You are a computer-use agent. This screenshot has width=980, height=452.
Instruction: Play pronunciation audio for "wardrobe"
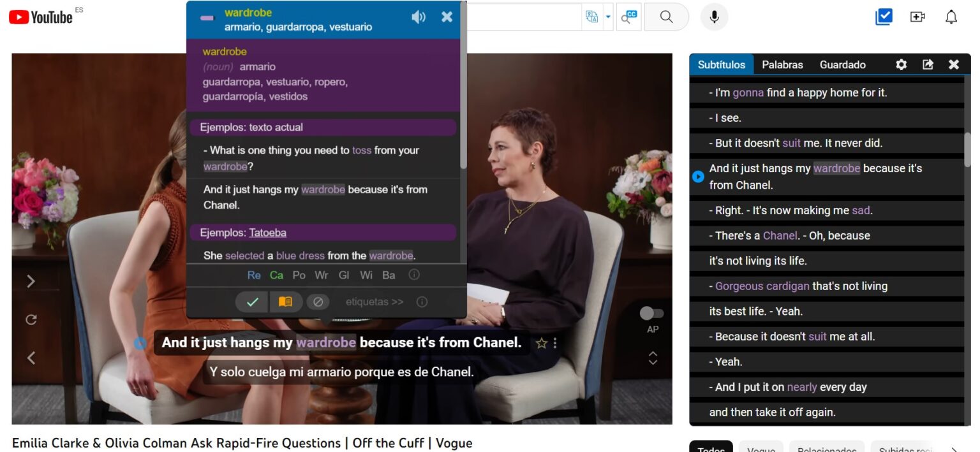pos(419,17)
